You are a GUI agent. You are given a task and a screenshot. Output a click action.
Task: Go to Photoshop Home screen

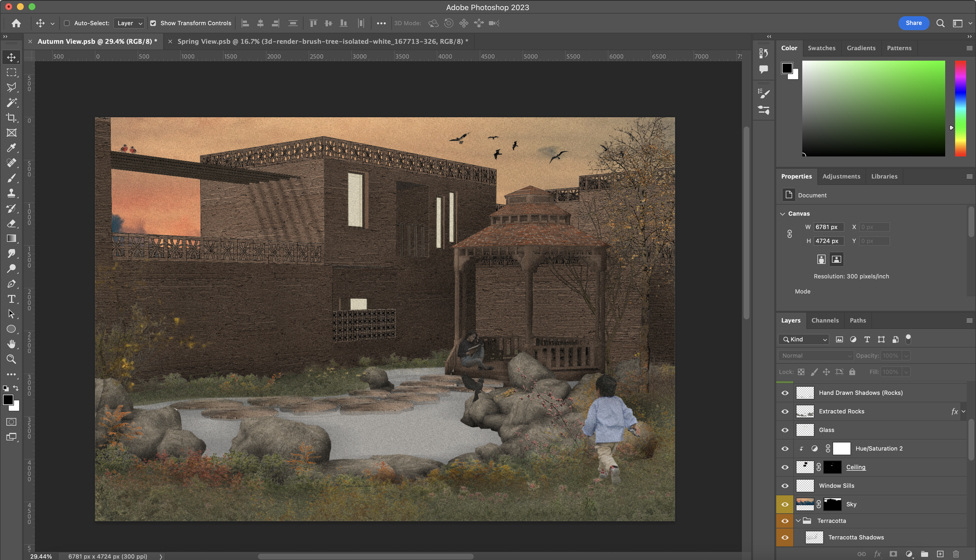[16, 23]
